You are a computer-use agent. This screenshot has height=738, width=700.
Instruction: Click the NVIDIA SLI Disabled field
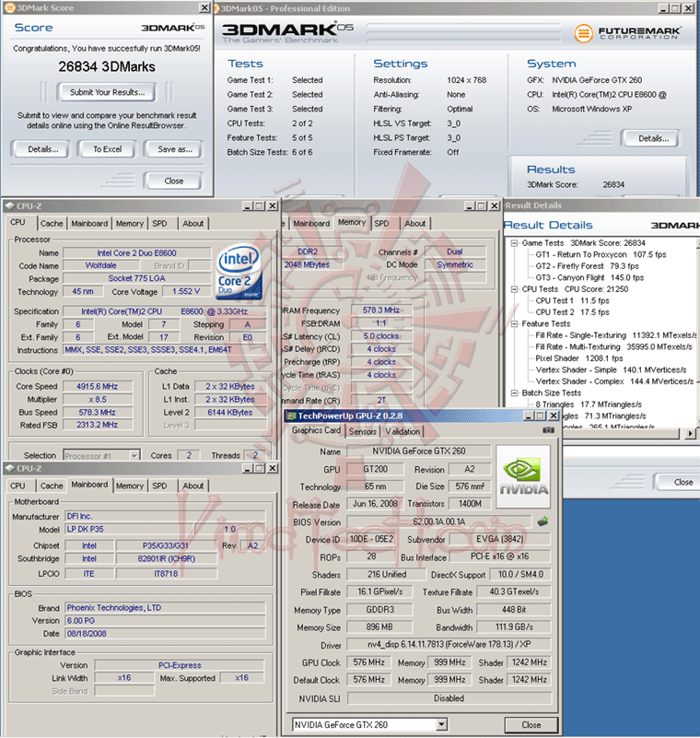(449, 698)
